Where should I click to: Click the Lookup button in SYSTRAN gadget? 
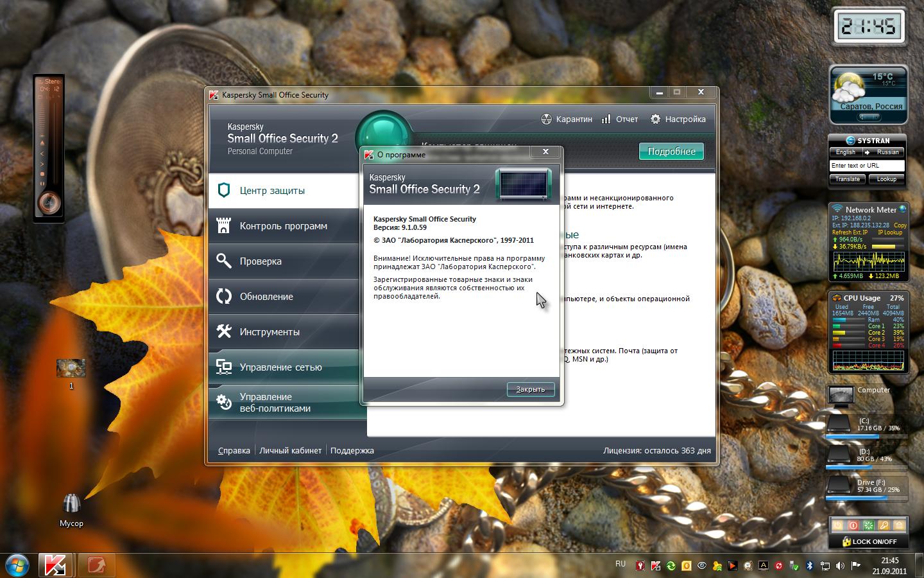887,179
